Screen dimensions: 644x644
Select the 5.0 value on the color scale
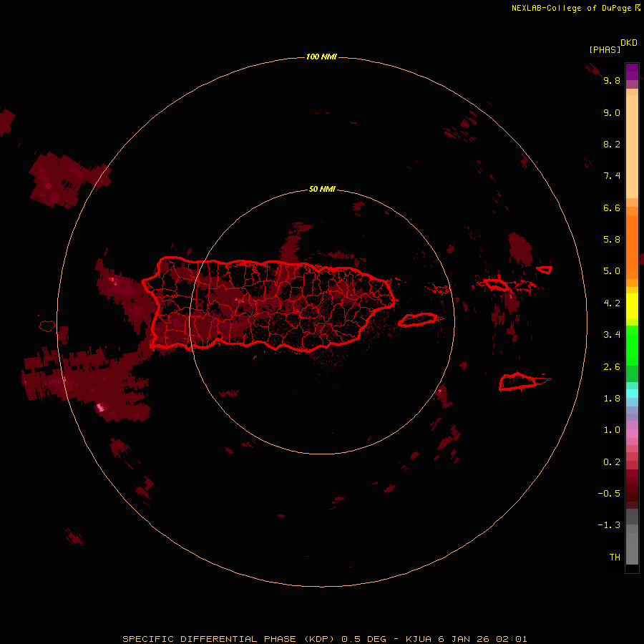coord(612,271)
